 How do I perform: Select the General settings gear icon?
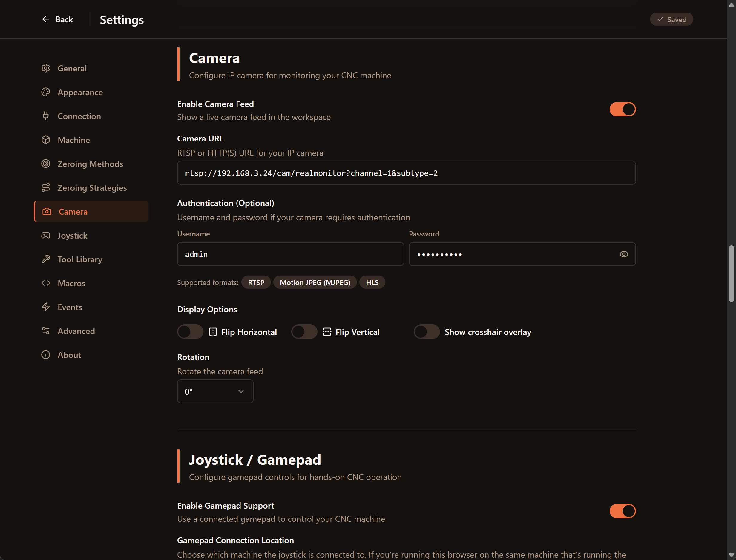(x=46, y=68)
